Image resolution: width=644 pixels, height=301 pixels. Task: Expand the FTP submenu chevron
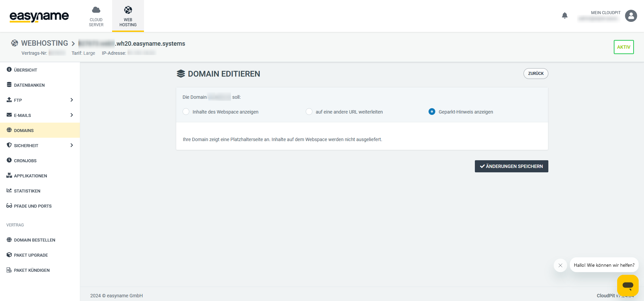(71, 100)
